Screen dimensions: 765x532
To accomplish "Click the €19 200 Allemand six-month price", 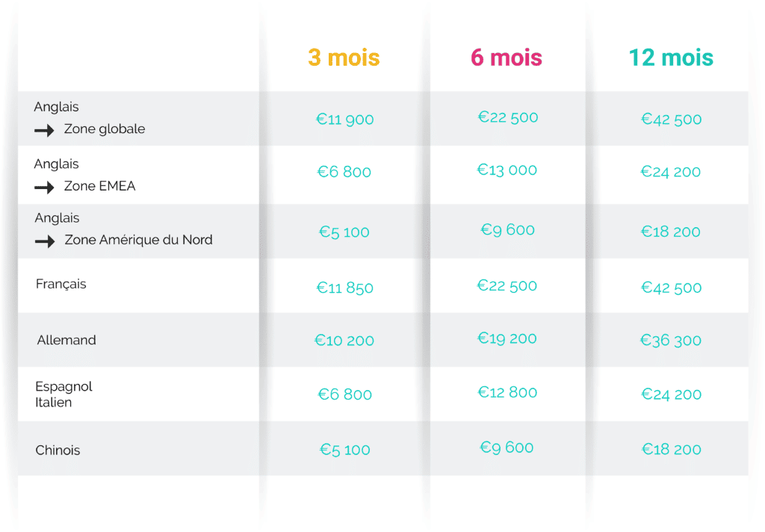I will pyautogui.click(x=507, y=338).
